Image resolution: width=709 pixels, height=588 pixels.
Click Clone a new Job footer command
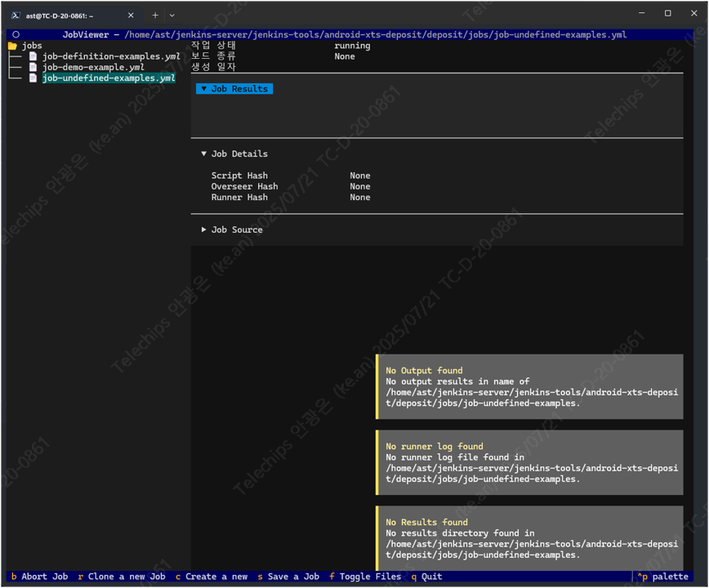(122, 577)
